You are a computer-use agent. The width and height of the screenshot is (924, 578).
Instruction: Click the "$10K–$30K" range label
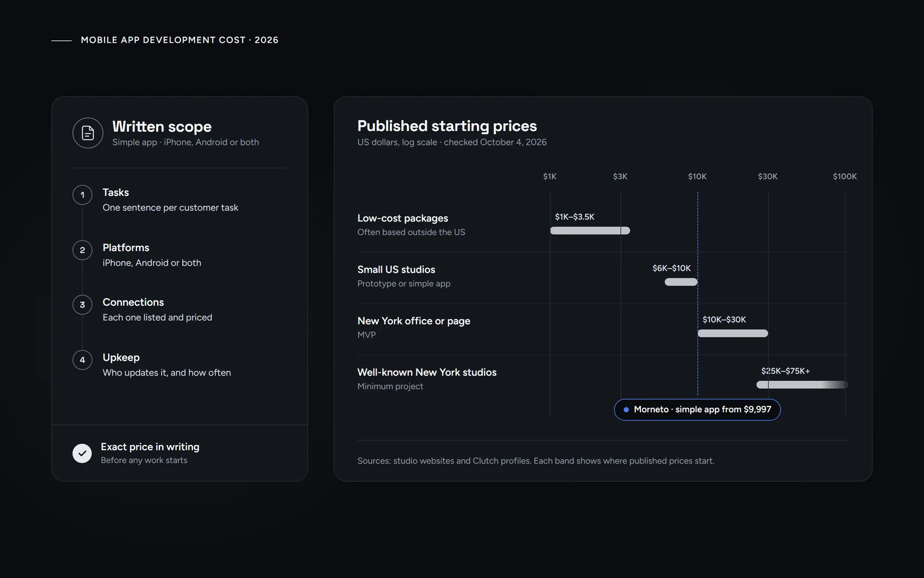pos(724,320)
